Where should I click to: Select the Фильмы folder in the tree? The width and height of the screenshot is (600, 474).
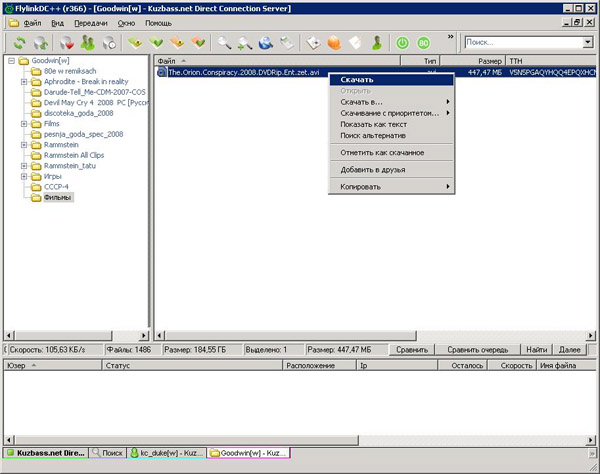click(57, 198)
